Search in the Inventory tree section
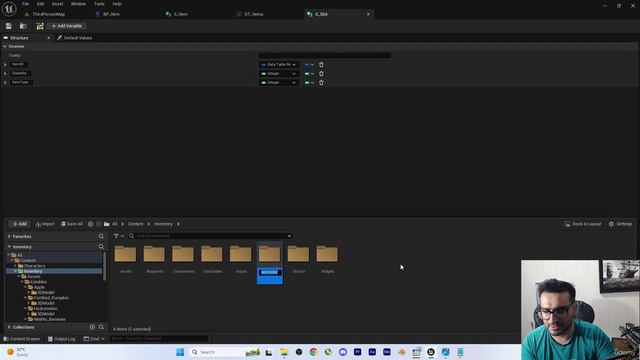640x360 pixels. tap(101, 247)
